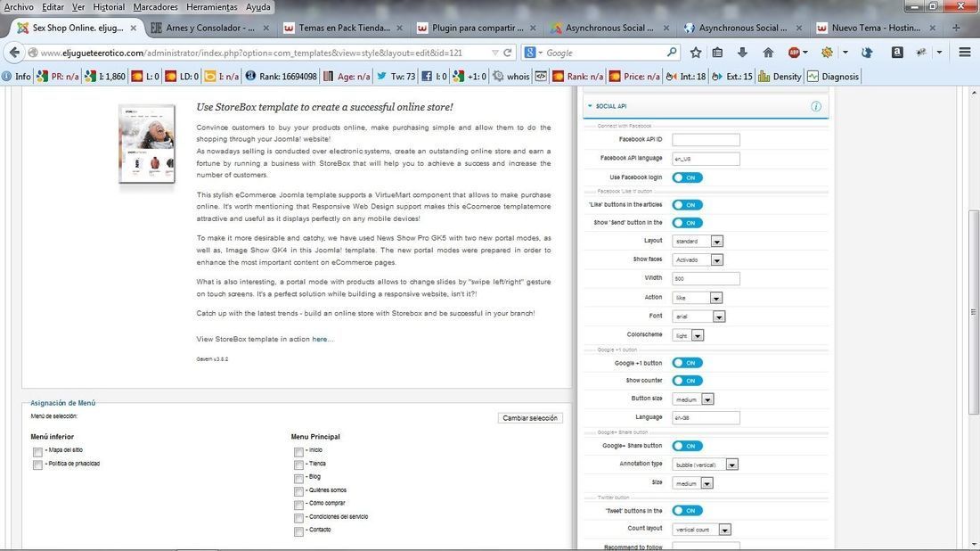This screenshot has height=551, width=980.
Task: Open the downloads arrow icon
Action: [x=742, y=53]
